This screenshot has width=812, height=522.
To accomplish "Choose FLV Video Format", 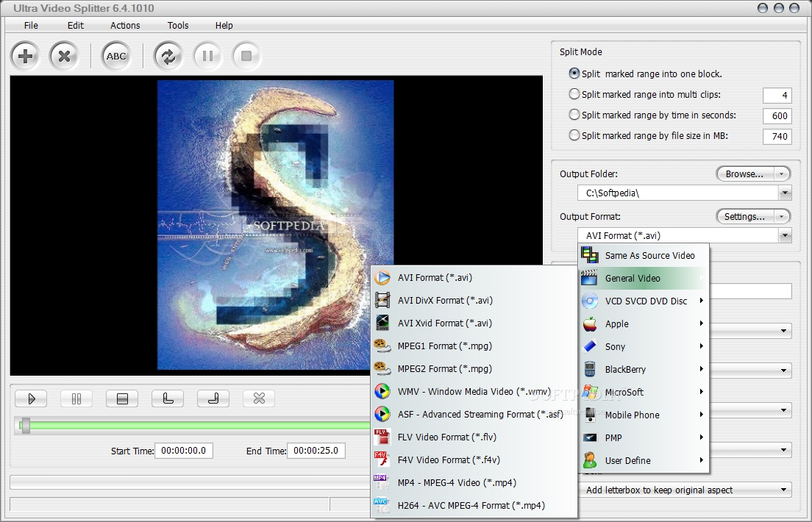I will click(x=474, y=437).
